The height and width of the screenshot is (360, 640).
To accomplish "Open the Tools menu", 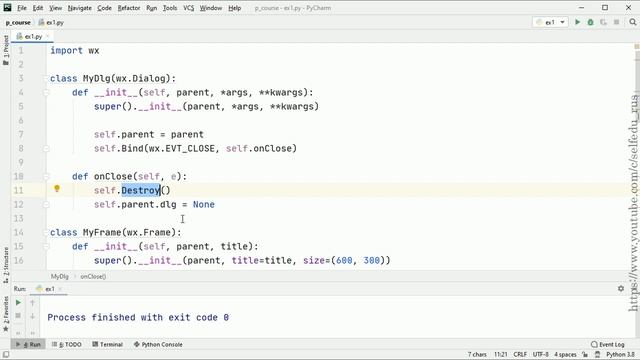I will tap(170, 8).
